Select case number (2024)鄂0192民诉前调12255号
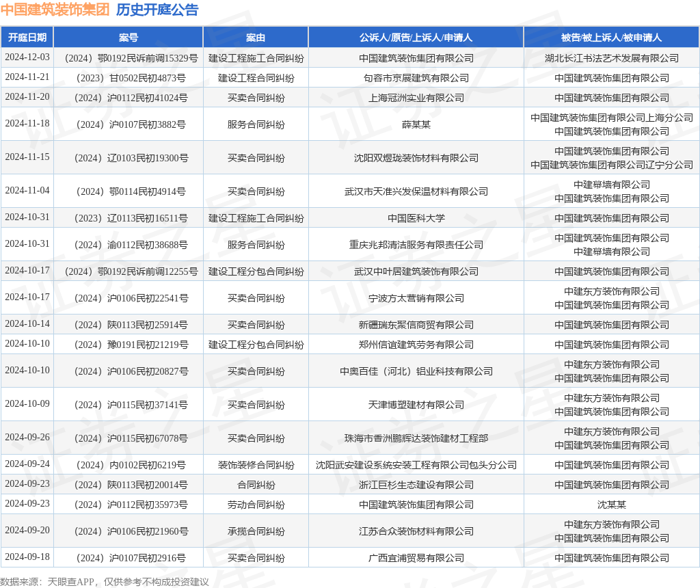This screenshot has width=700, height=588. tap(129, 272)
